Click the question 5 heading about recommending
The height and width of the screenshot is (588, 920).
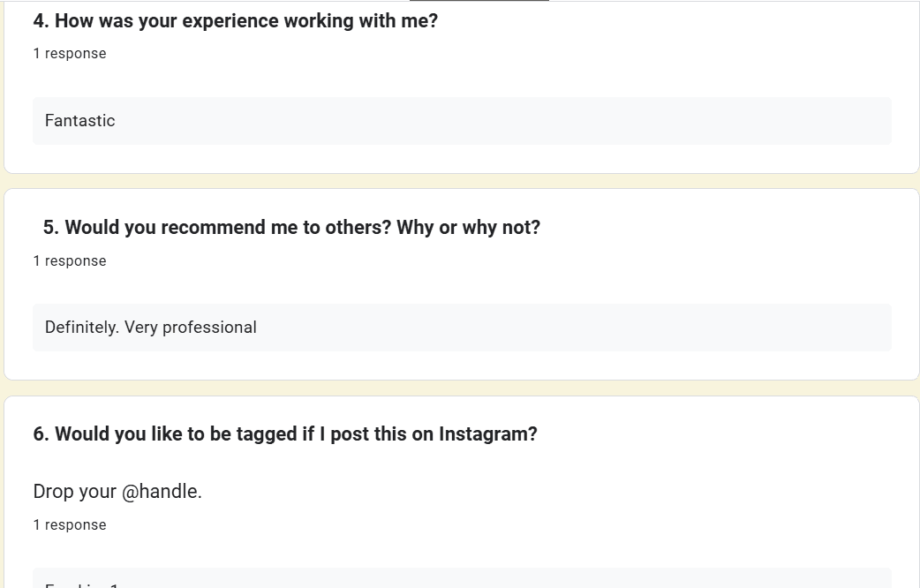tap(291, 228)
